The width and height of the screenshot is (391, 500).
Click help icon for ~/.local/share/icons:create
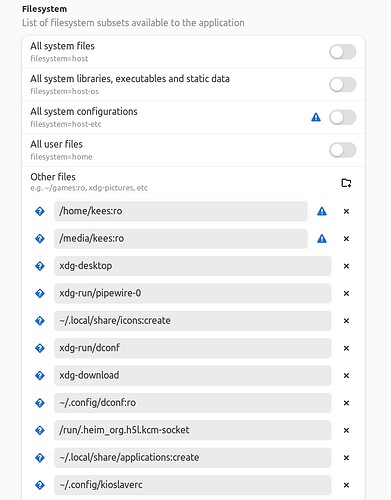[40, 321]
